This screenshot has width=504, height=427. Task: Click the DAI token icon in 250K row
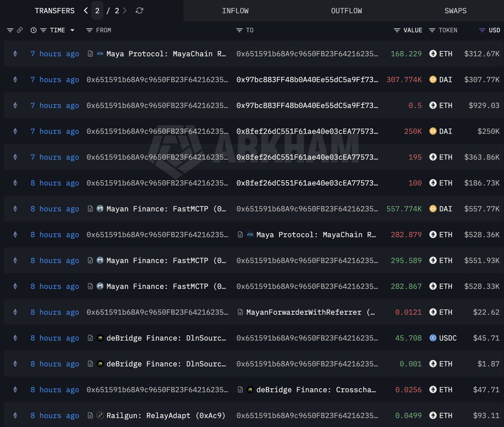pyautogui.click(x=433, y=131)
